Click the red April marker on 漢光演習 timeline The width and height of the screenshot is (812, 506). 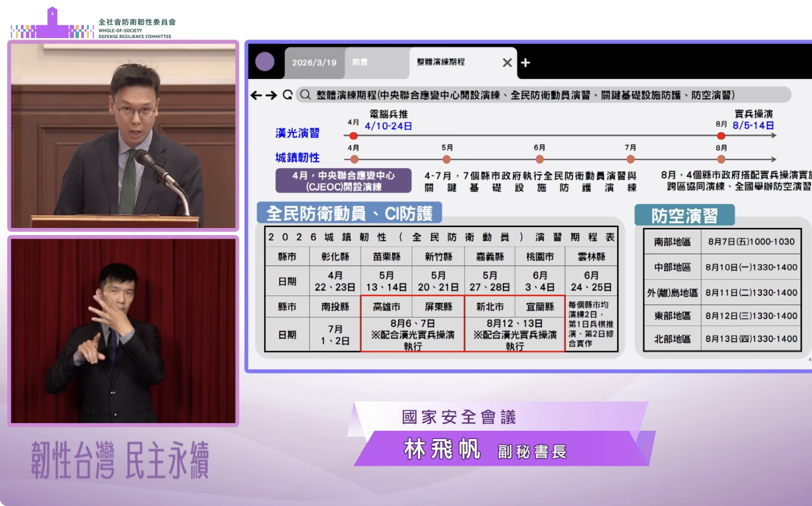pyautogui.click(x=354, y=136)
